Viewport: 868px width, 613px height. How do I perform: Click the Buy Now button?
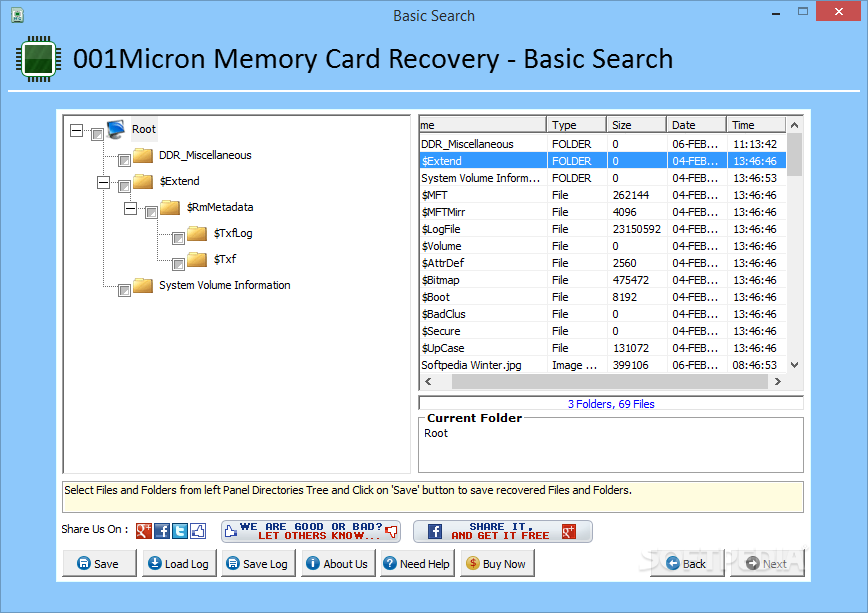[x=497, y=563]
